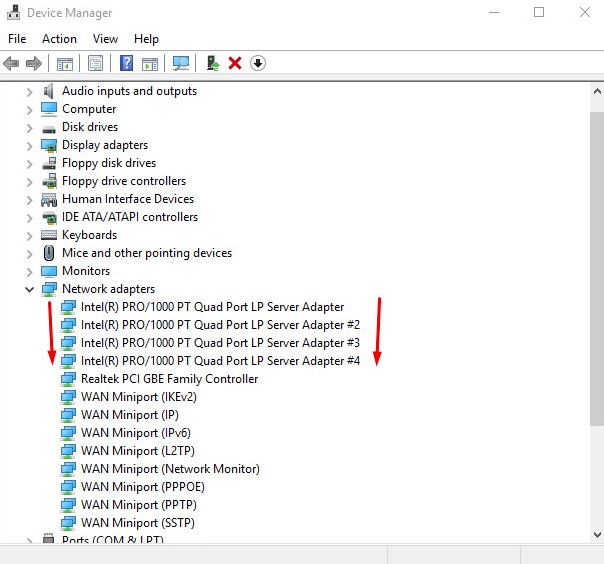
Task: Expand the Display adapters node
Action: coord(30,146)
